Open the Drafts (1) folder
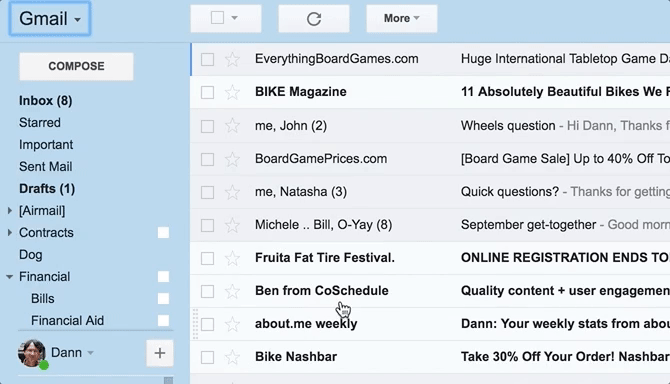The image size is (670, 384). 47,189
